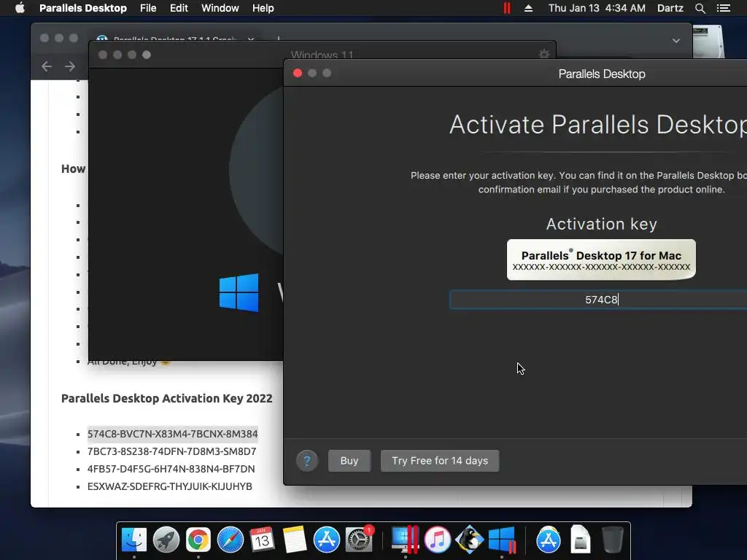Open the Edit menu
The width and height of the screenshot is (747, 560).
pos(179,8)
